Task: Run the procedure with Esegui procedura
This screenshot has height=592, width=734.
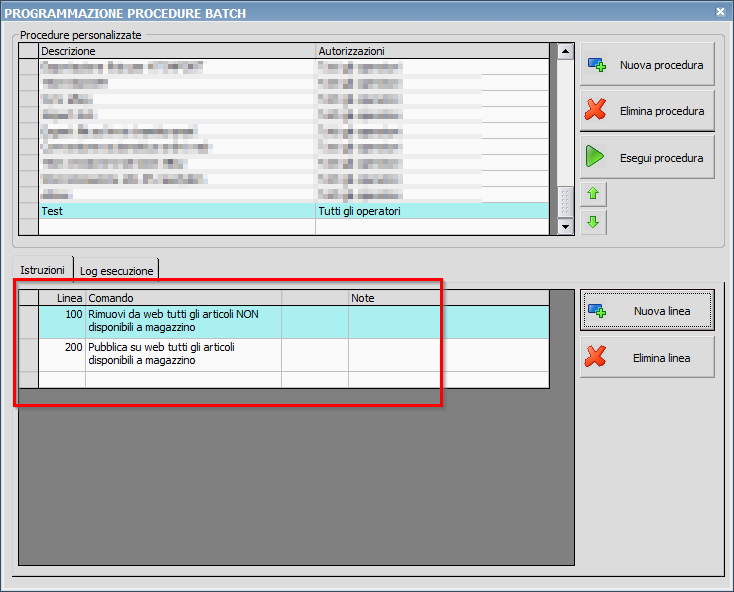Action: coord(647,157)
